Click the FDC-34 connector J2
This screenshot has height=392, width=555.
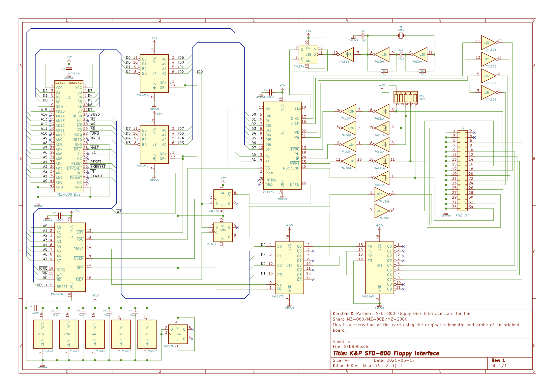pos(462,171)
